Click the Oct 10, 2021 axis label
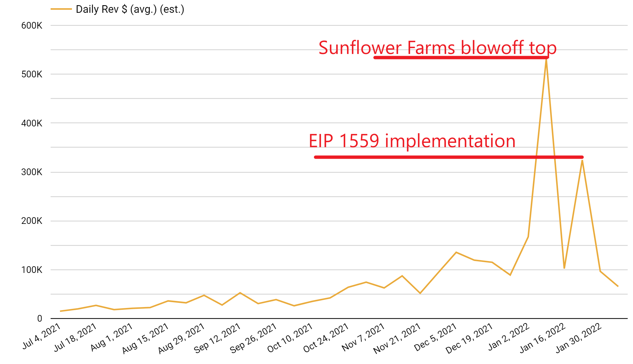This screenshot has height=364, width=633. tap(290, 337)
